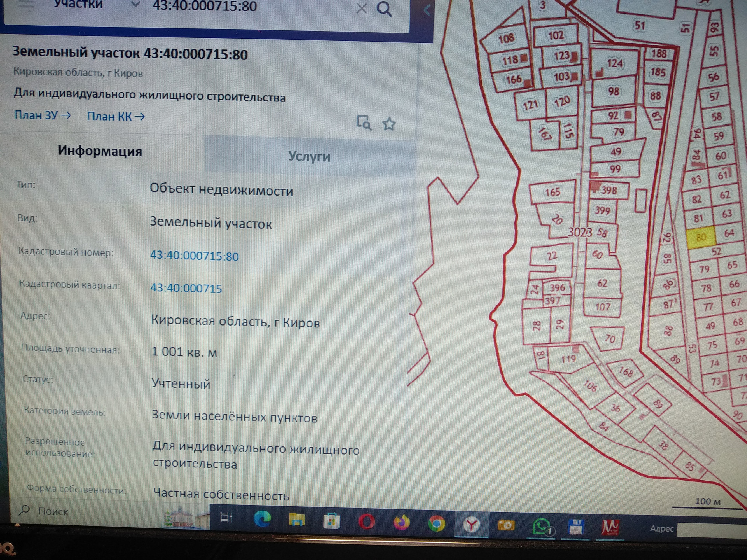747x560 pixels.
Task: Switch to the Услуги tab
Action: coord(309,156)
